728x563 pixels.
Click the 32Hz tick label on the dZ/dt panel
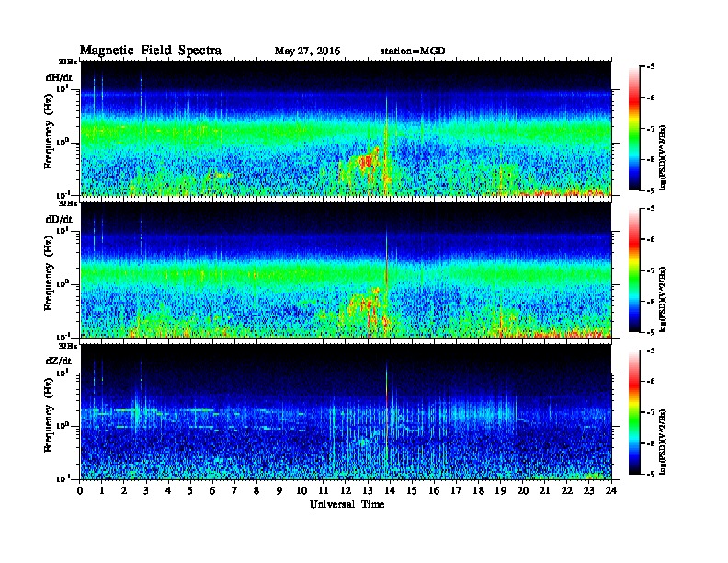(x=68, y=346)
